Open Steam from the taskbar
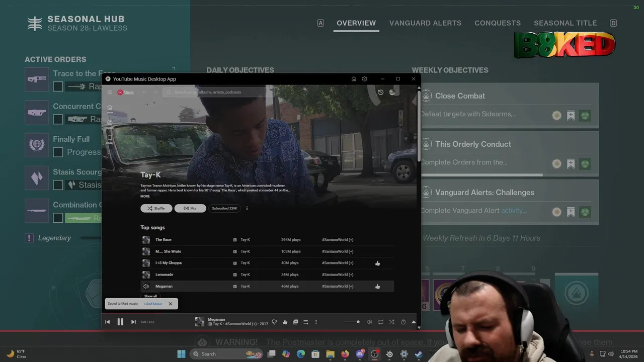The image size is (644, 362). (419, 354)
